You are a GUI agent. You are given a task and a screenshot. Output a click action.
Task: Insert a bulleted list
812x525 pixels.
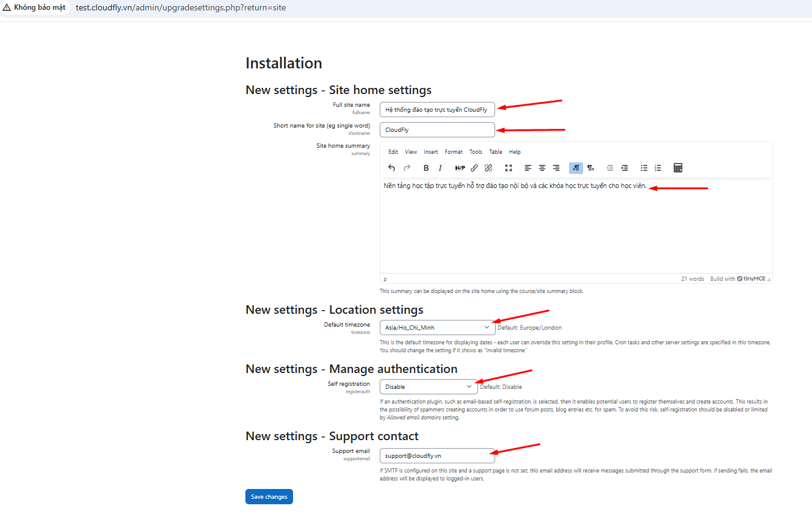[644, 168]
